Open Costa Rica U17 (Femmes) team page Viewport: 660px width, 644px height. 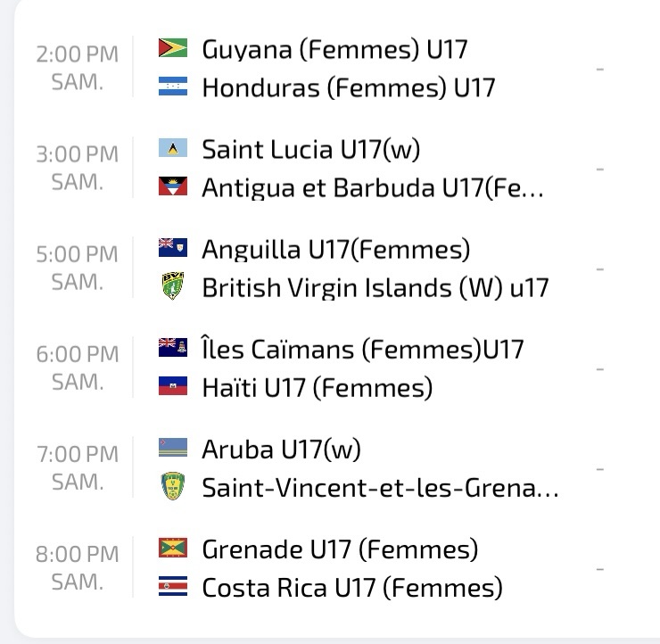(351, 587)
